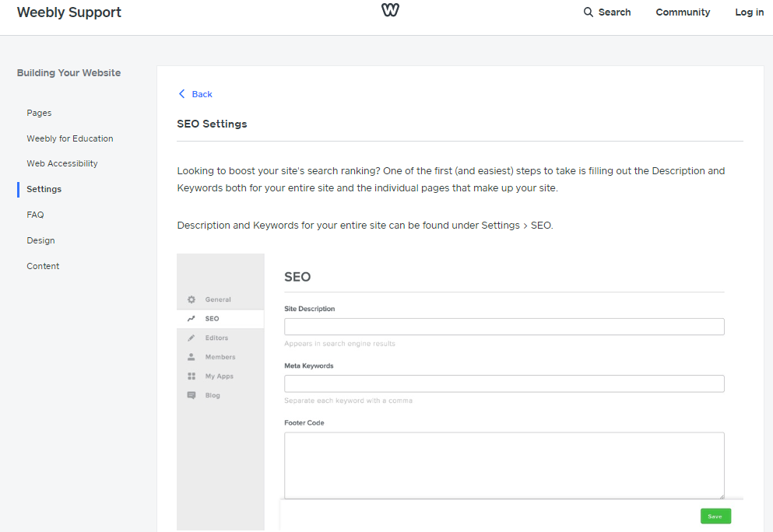Click the Footer Code label
The width and height of the screenshot is (773, 532).
point(304,422)
